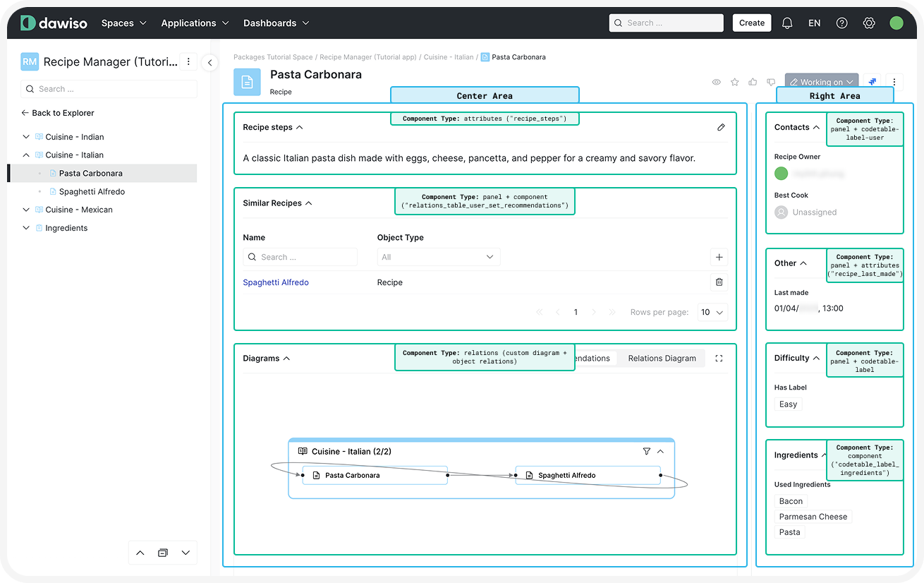Open Spaghetti Alfredo link in Similar Recipes
924x583 pixels.
(x=276, y=282)
